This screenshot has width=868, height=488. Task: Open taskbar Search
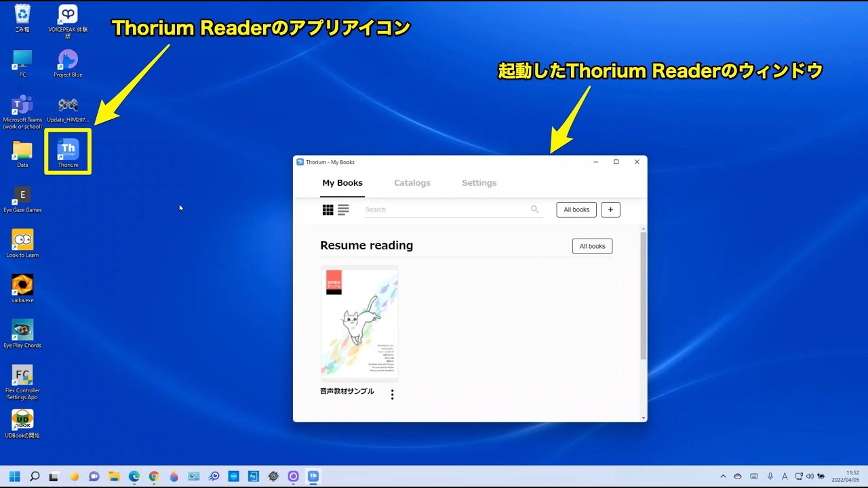(35, 476)
